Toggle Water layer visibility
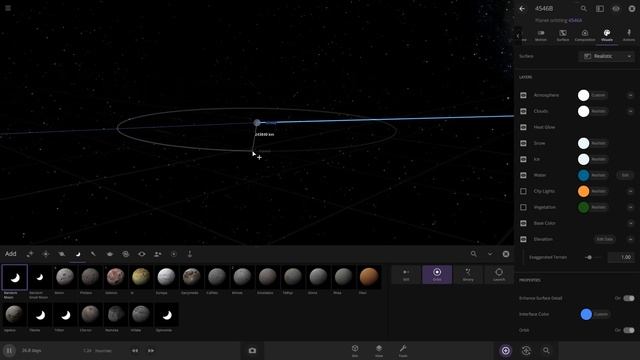The width and height of the screenshot is (640, 360). click(x=523, y=175)
